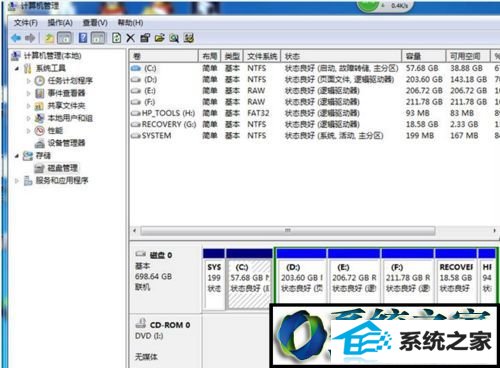Sort by the 可用空间 column header
The image size is (500, 368).
468,56
